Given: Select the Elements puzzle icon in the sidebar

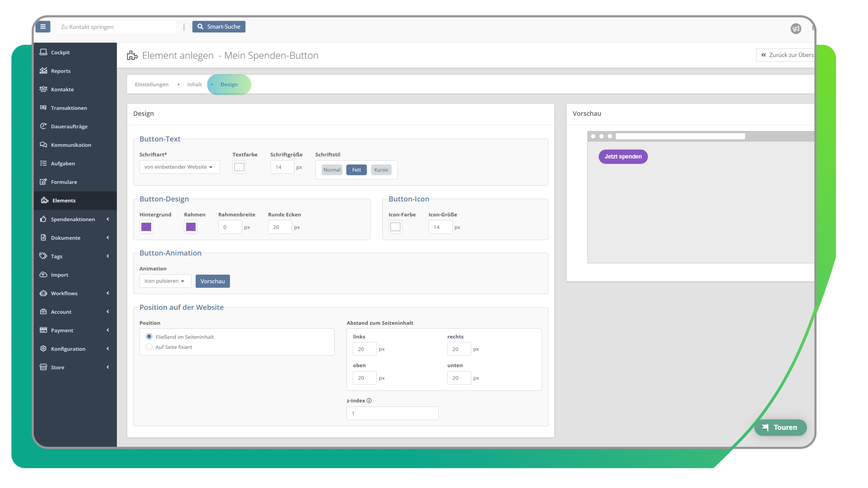Looking at the screenshot, I should [x=45, y=200].
